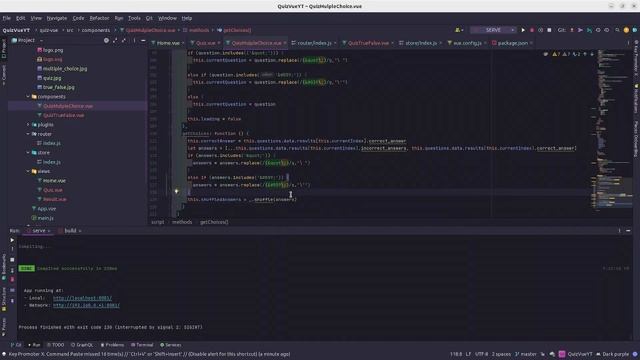
Task: Open the Problems tool window
Action: [x=112, y=345]
